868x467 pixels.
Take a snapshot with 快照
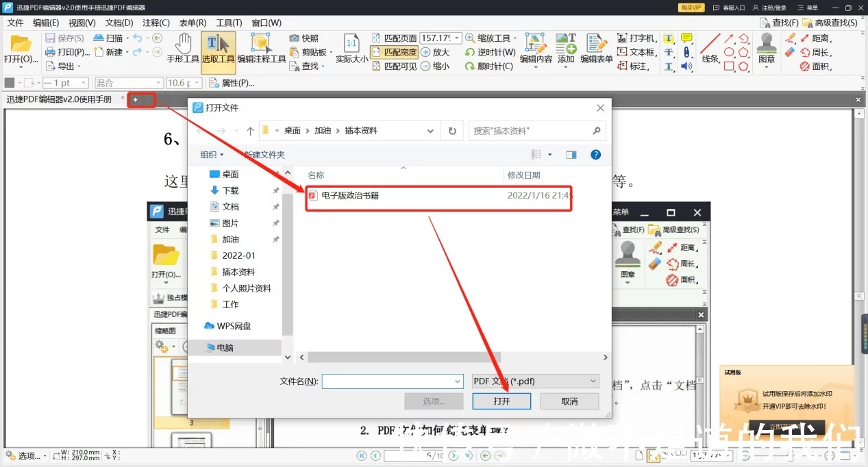pyautogui.click(x=303, y=38)
